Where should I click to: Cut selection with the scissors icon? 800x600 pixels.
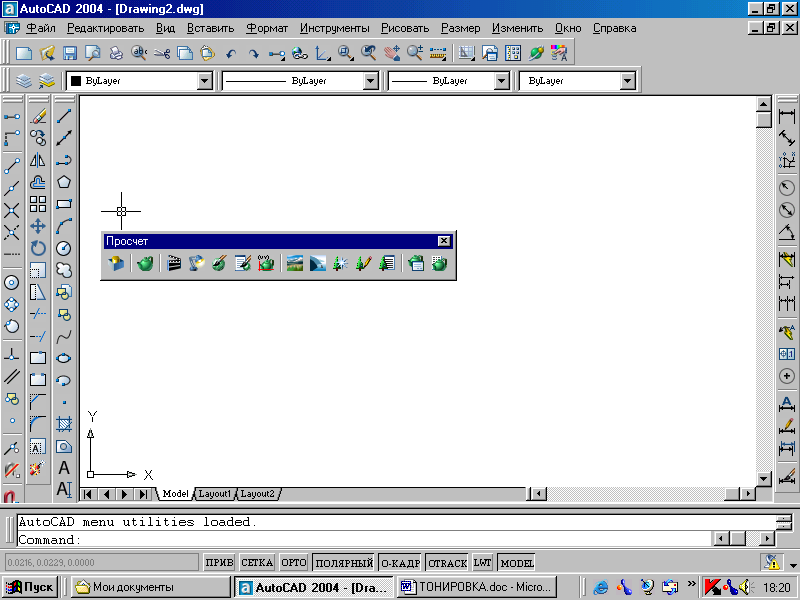(x=162, y=53)
